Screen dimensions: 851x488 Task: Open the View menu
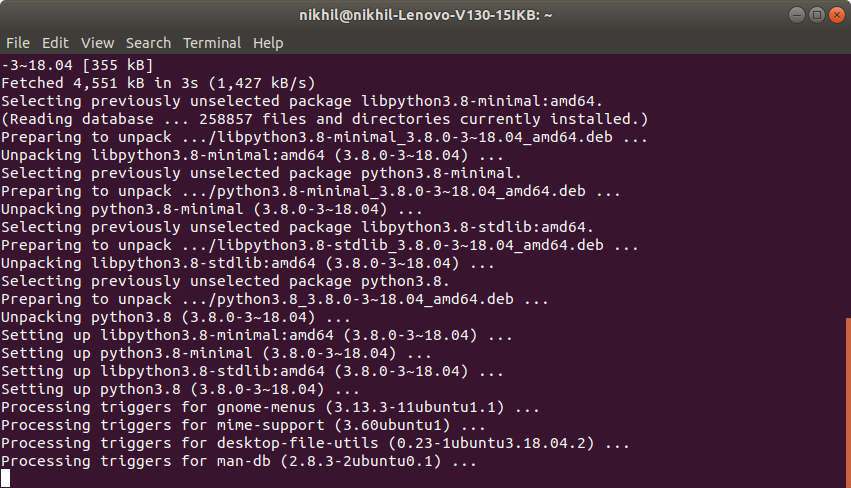click(x=98, y=43)
